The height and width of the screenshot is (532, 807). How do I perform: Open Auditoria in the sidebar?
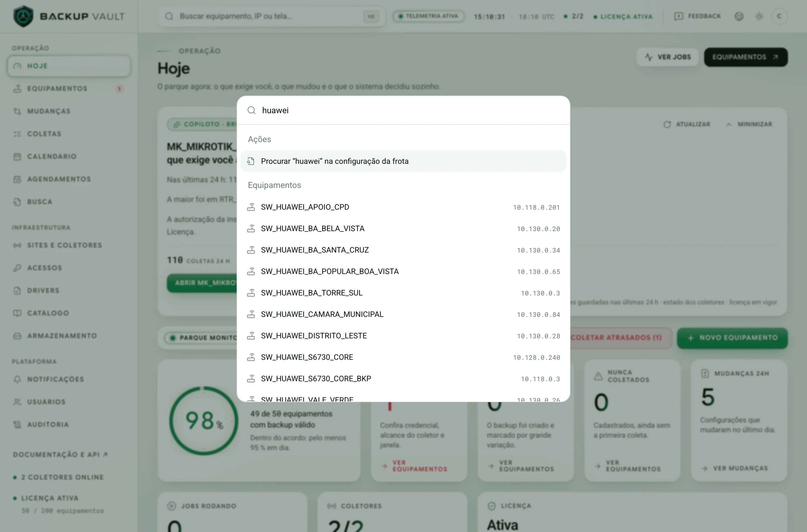pos(69,425)
